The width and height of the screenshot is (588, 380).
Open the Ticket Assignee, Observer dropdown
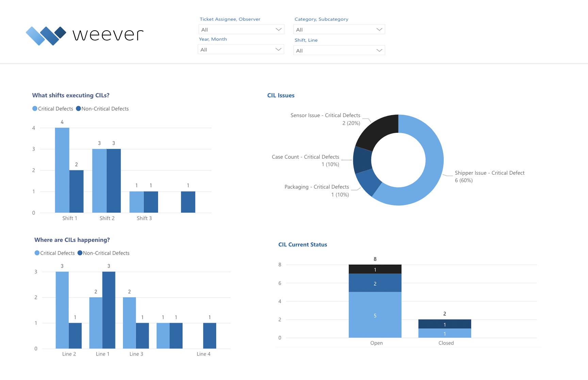click(x=241, y=29)
